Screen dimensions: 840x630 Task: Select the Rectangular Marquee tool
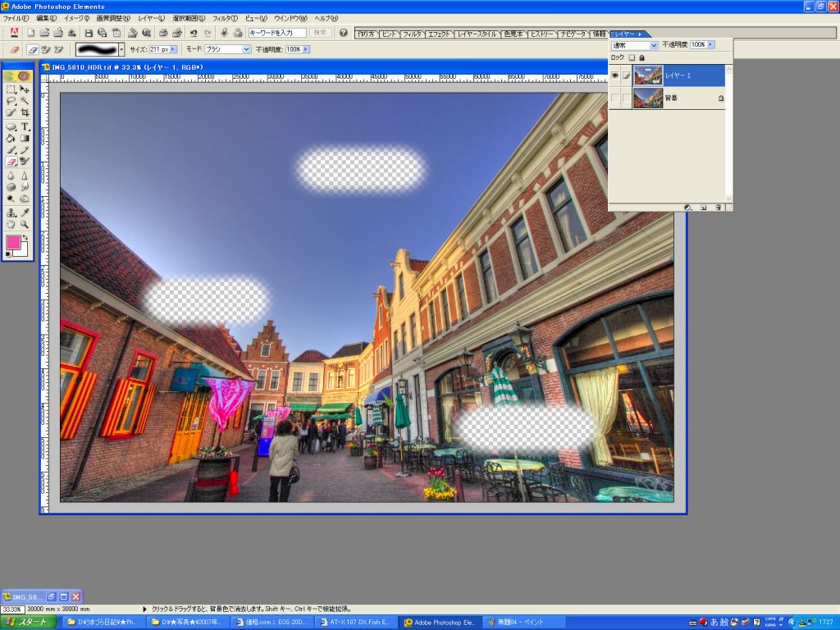pyautogui.click(x=11, y=89)
